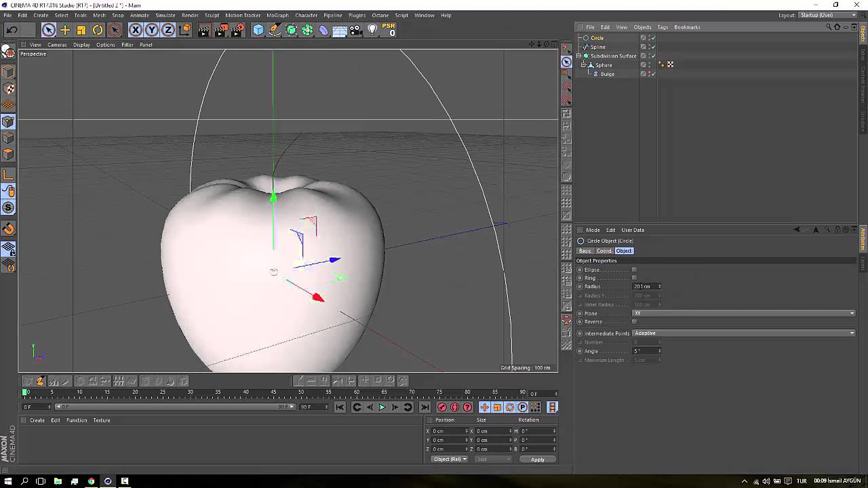Select the Live Selection tool
Image resolution: width=868 pixels, height=488 pixels.
[48, 30]
